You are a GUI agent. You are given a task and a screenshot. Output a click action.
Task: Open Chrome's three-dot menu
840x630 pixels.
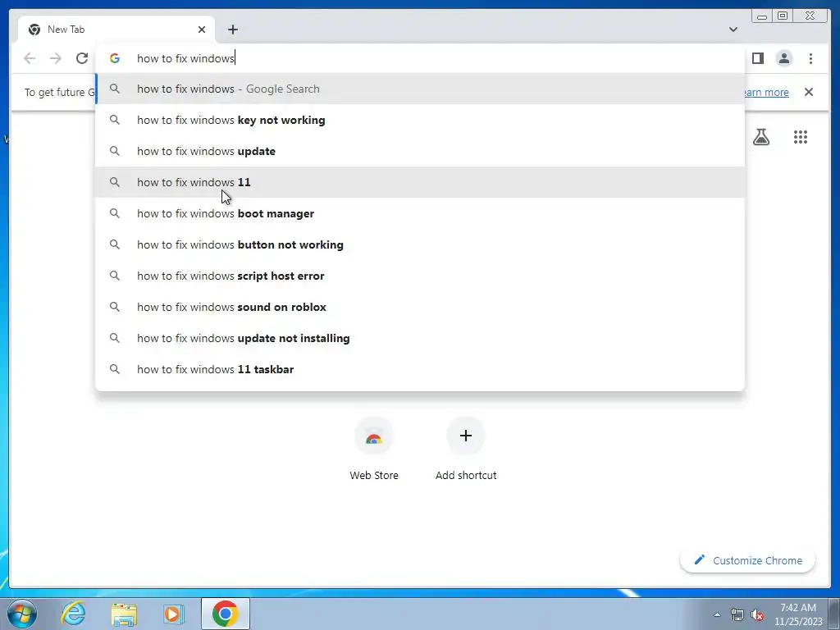[x=810, y=58]
